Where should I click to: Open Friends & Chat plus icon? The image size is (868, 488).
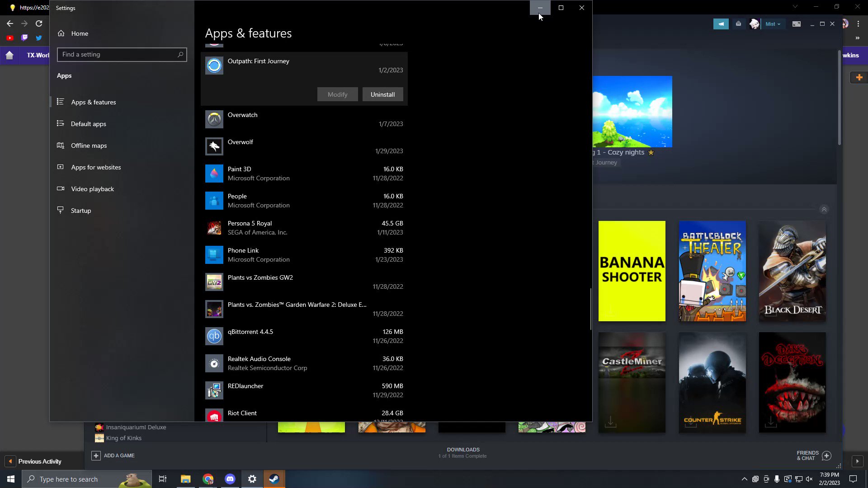[x=826, y=455]
